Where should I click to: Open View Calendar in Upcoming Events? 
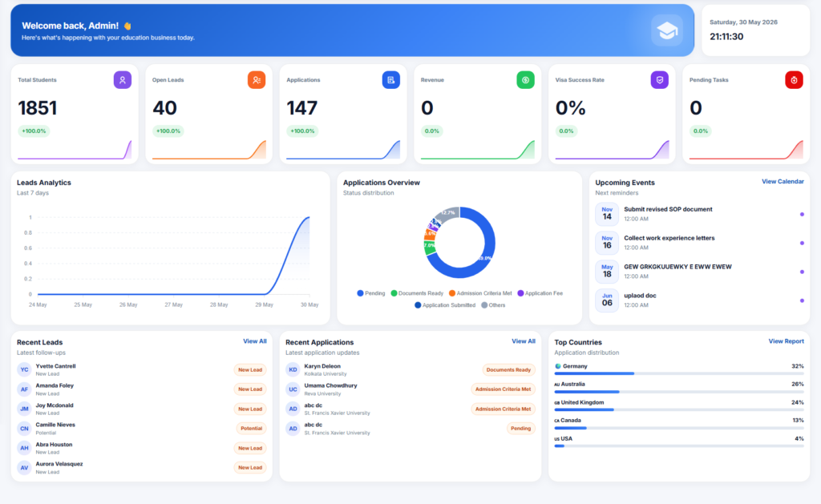(783, 182)
